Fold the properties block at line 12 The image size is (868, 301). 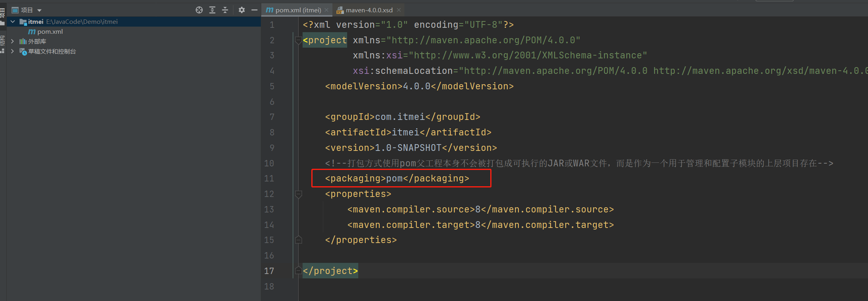coord(299,194)
